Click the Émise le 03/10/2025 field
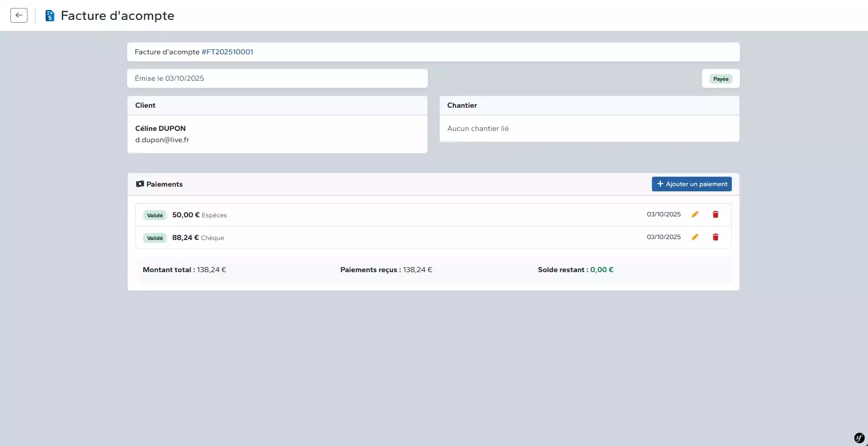The width and height of the screenshot is (868, 446). tap(277, 78)
